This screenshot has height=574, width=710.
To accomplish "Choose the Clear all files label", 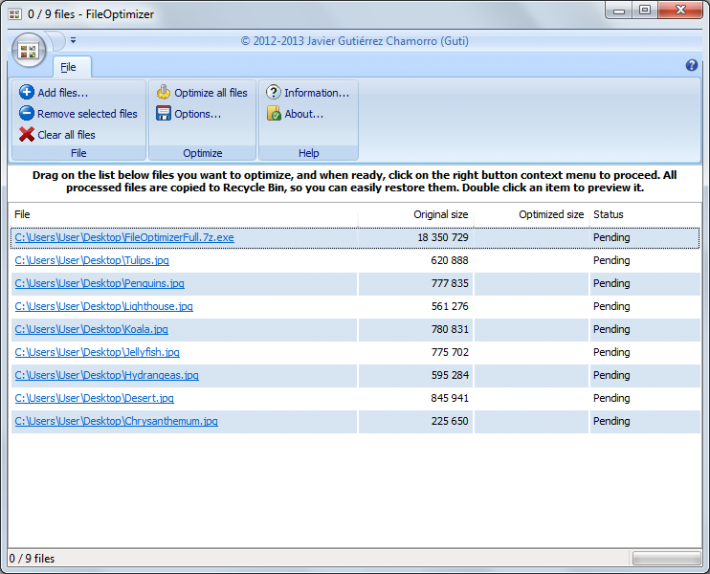I will coord(66,135).
